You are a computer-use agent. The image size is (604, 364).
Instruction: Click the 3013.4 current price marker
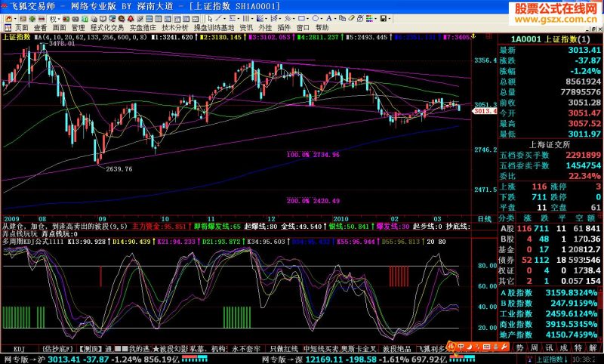click(485, 111)
